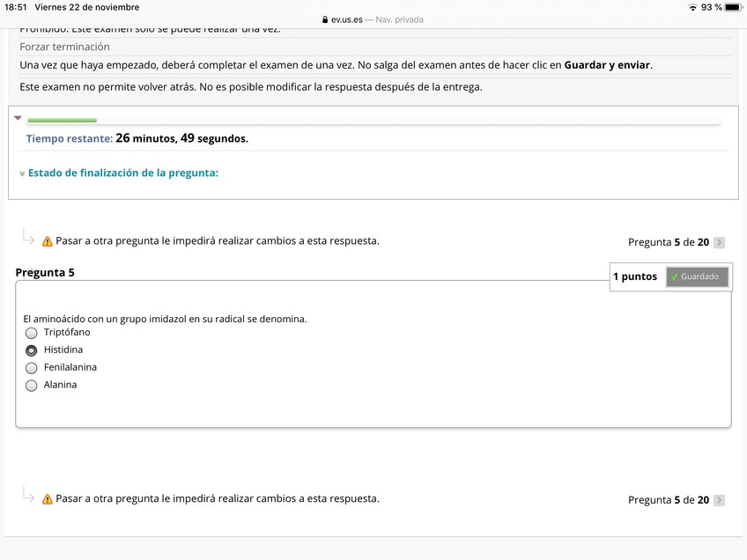Select the Histidina radio option
Viewport: 747px width, 560px height.
point(32,350)
